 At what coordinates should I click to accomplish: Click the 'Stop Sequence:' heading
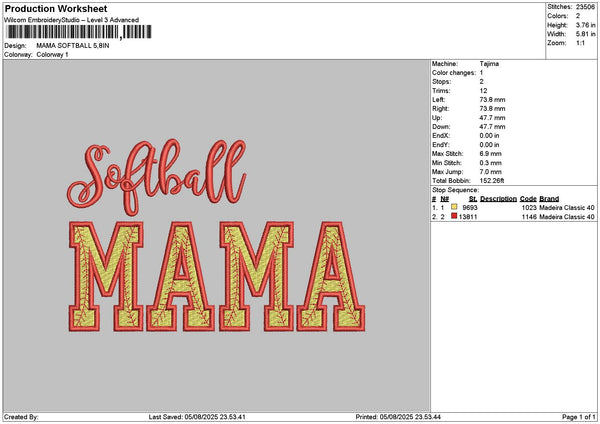tap(455, 190)
